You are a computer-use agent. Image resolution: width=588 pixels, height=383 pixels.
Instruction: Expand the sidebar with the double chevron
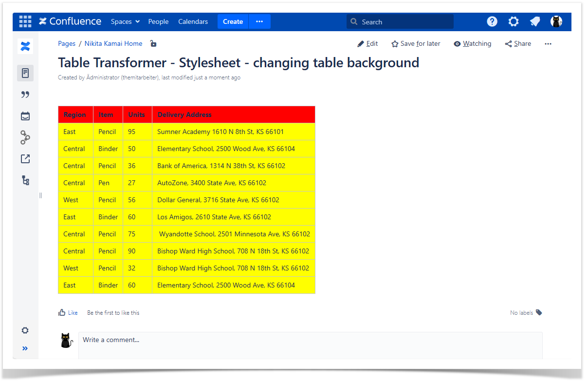[25, 348]
